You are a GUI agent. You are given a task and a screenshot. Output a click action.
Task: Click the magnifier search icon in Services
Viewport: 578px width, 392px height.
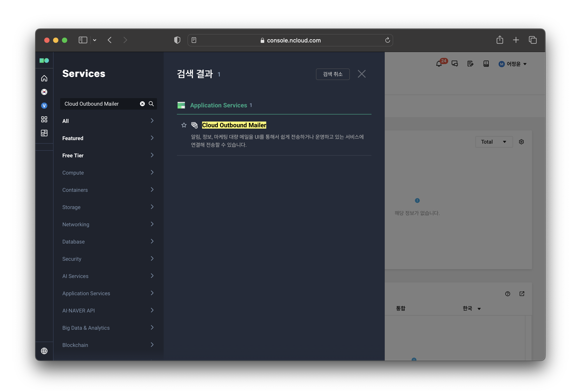pyautogui.click(x=151, y=104)
